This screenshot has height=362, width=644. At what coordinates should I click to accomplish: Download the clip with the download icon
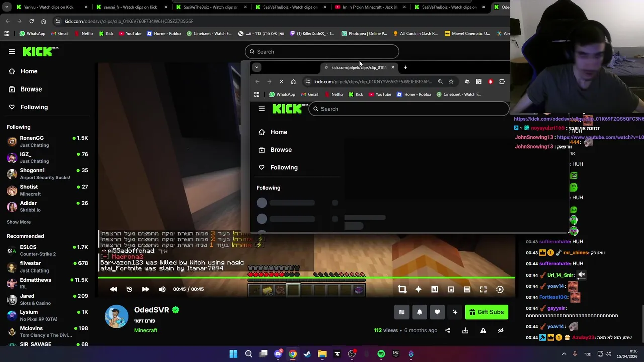point(465,330)
